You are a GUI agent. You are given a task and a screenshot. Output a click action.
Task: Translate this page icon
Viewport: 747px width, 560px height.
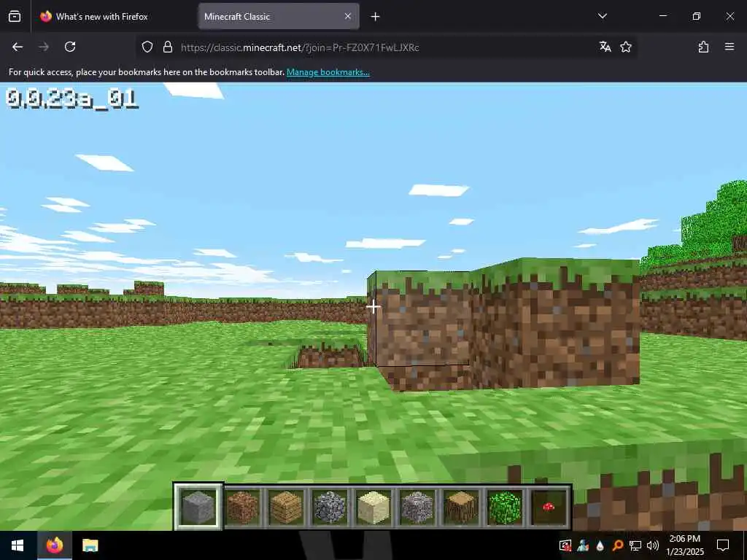tap(605, 47)
